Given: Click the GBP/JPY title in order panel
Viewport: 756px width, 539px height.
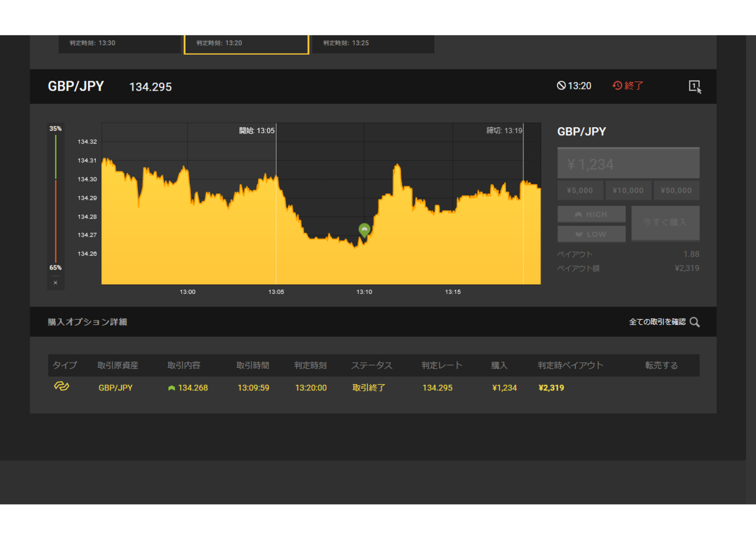Looking at the screenshot, I should [581, 132].
